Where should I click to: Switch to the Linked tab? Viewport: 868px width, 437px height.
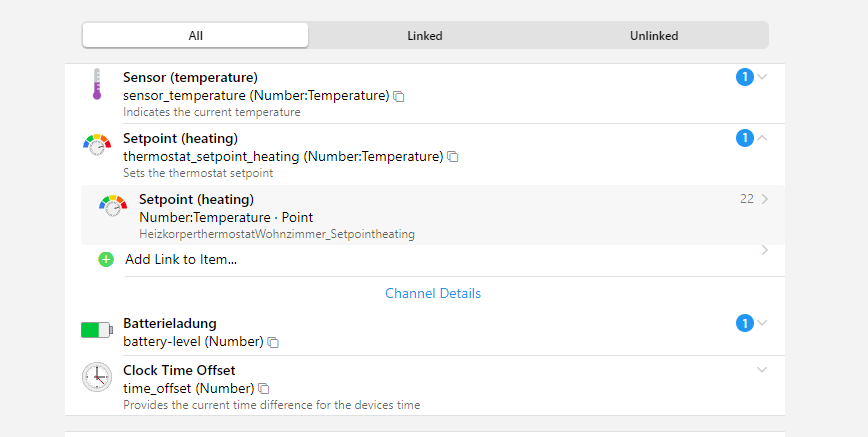424,35
